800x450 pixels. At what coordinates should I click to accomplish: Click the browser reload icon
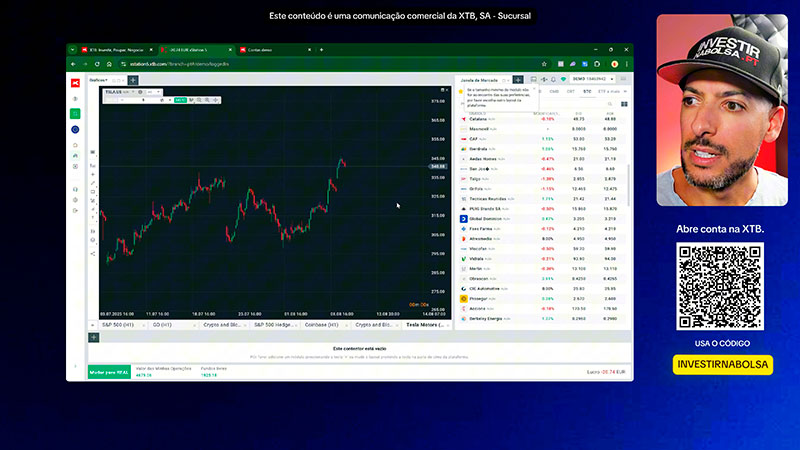click(97, 64)
